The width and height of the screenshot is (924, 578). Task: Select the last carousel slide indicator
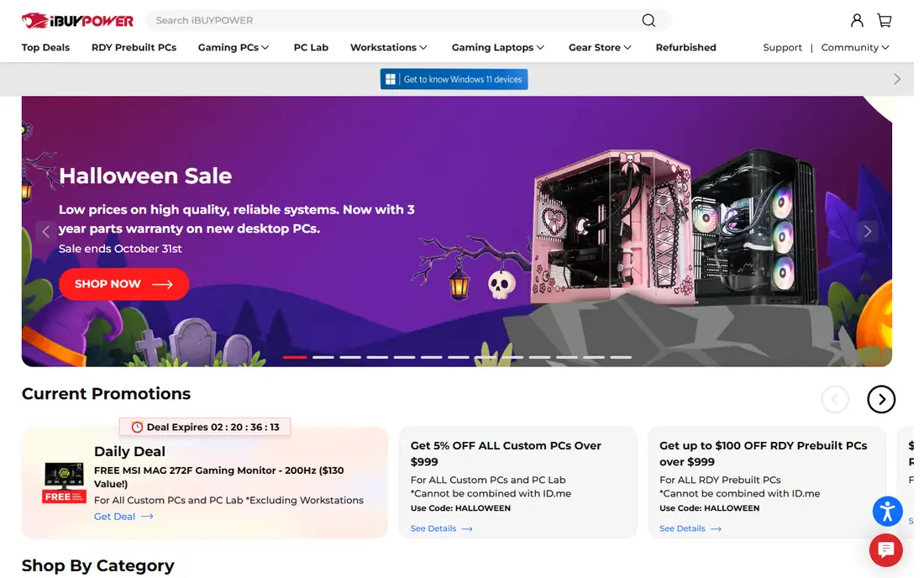pyautogui.click(x=621, y=357)
